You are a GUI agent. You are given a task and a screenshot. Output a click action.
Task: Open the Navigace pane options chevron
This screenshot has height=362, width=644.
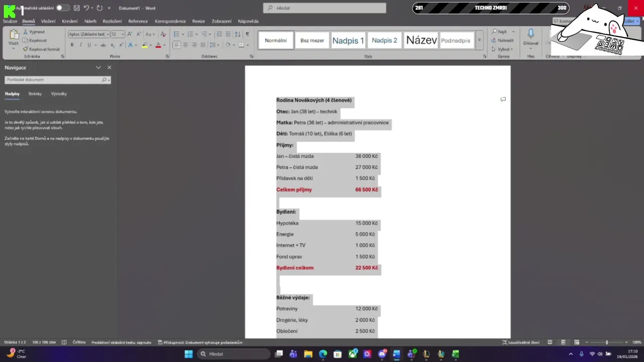pyautogui.click(x=98, y=67)
